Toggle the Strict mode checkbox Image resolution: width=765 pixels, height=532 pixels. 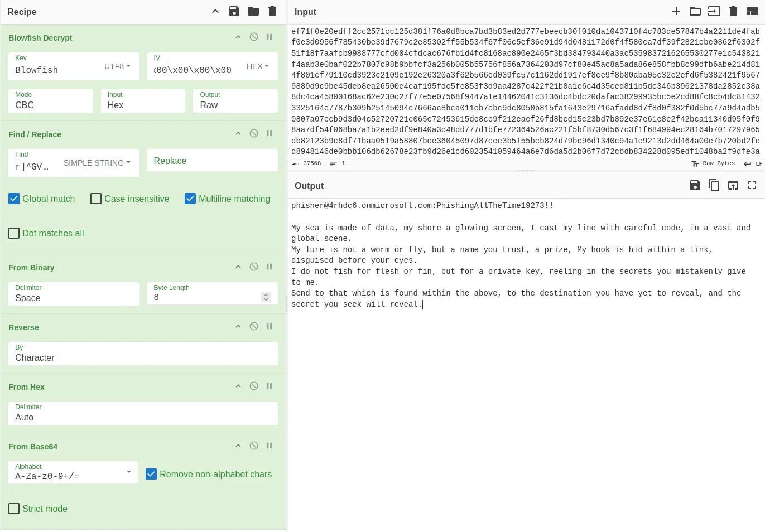click(x=15, y=509)
